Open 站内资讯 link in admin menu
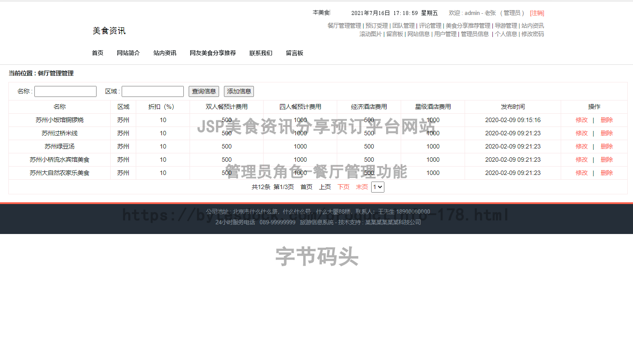The height and width of the screenshot is (364, 633). click(532, 26)
